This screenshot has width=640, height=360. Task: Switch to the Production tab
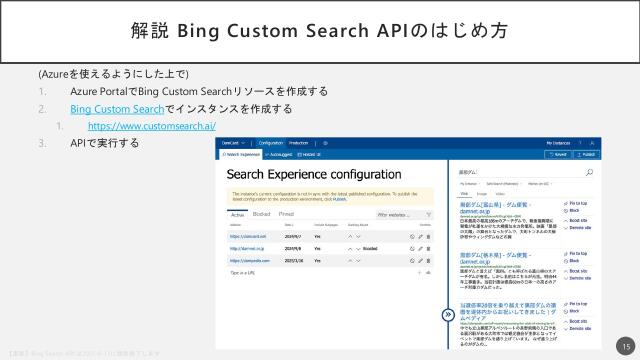[x=298, y=143]
